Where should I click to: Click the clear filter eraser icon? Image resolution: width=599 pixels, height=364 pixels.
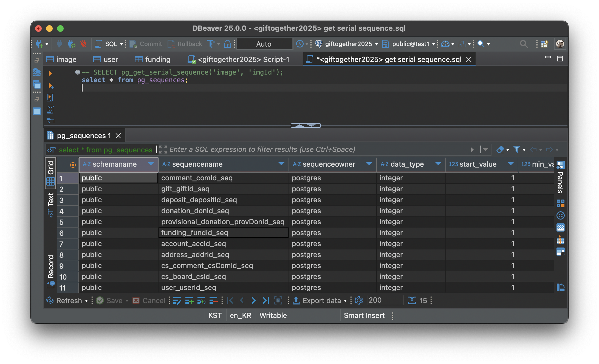(501, 150)
